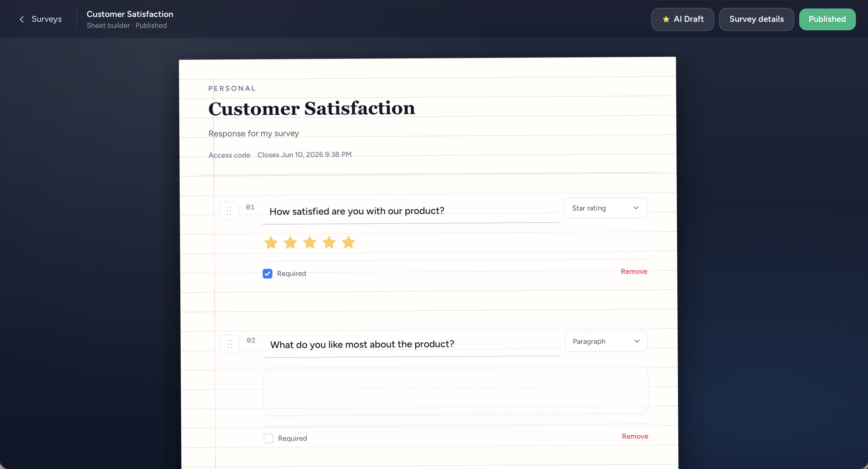868x469 pixels.
Task: Click the PERSONAL category label
Action: 232,88
